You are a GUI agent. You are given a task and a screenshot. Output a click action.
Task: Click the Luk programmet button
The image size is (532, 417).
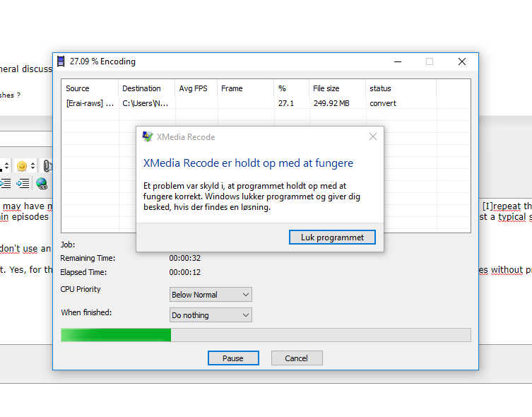point(332,237)
